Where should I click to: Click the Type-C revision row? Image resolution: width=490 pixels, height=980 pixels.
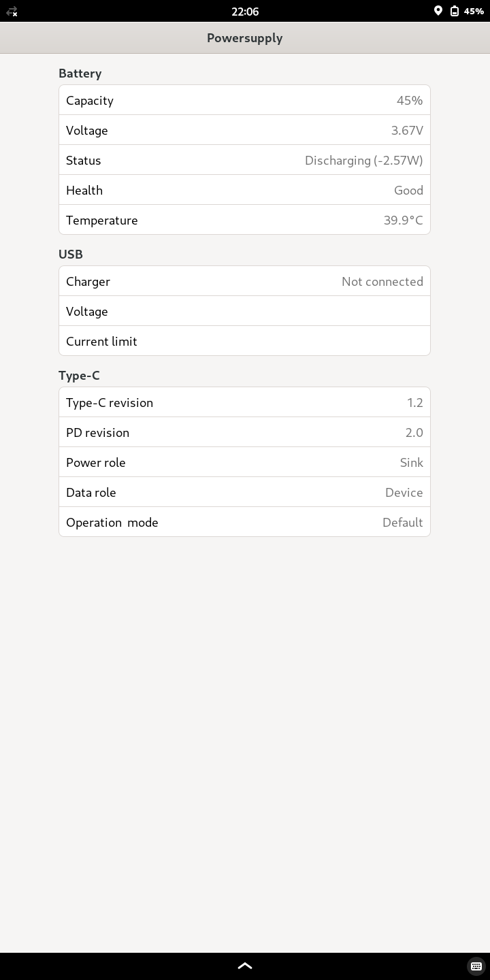tap(244, 402)
